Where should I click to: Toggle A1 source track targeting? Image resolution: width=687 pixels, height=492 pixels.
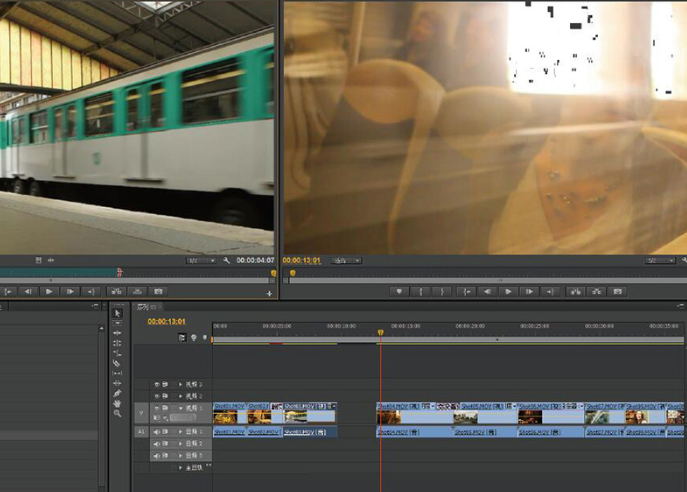[141, 432]
